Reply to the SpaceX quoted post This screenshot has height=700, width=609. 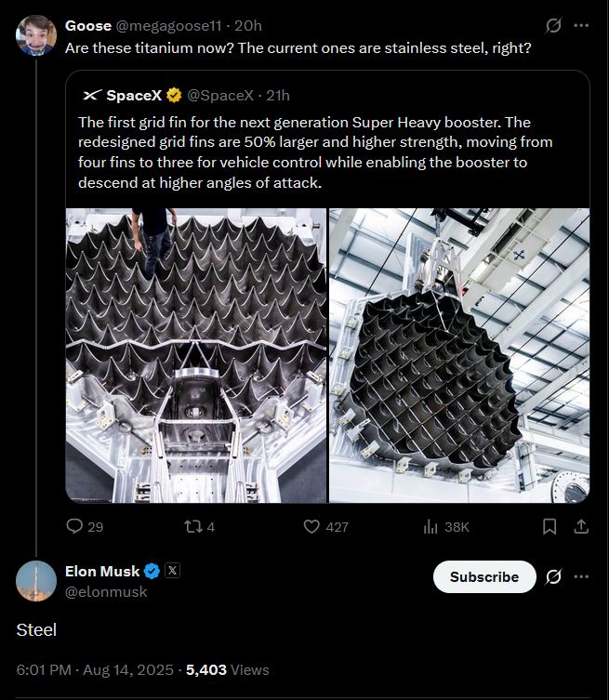point(75,526)
